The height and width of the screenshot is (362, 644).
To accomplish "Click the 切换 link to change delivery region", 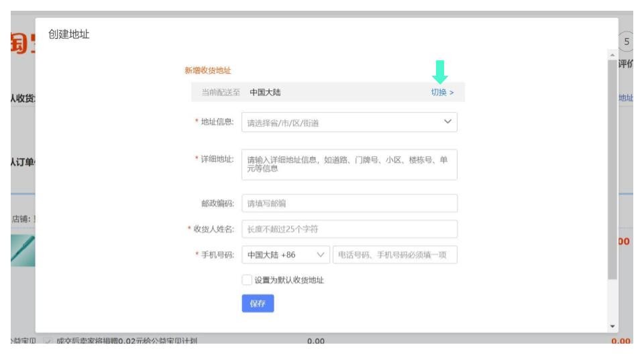I will tap(442, 93).
